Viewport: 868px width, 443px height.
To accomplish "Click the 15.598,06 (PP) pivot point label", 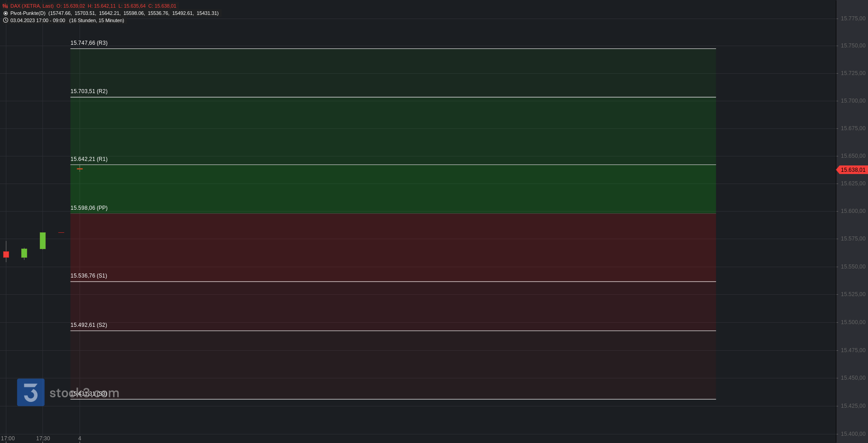I will click(x=89, y=208).
